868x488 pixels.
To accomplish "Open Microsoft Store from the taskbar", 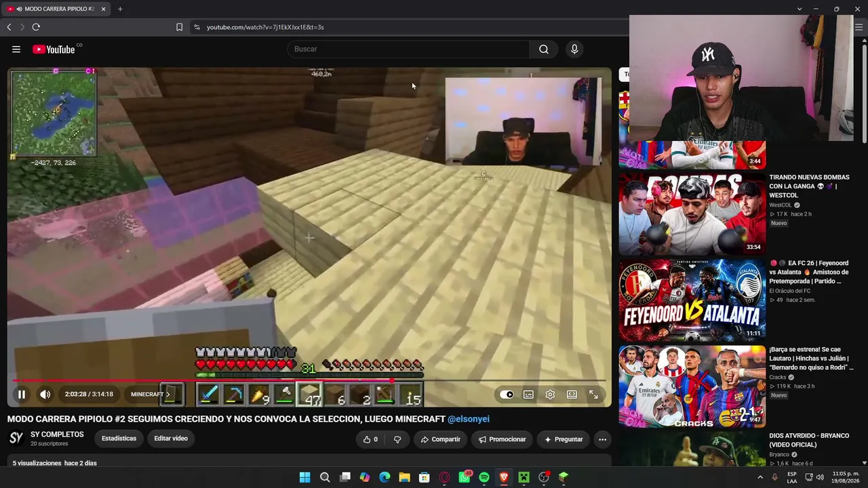I will (x=425, y=477).
